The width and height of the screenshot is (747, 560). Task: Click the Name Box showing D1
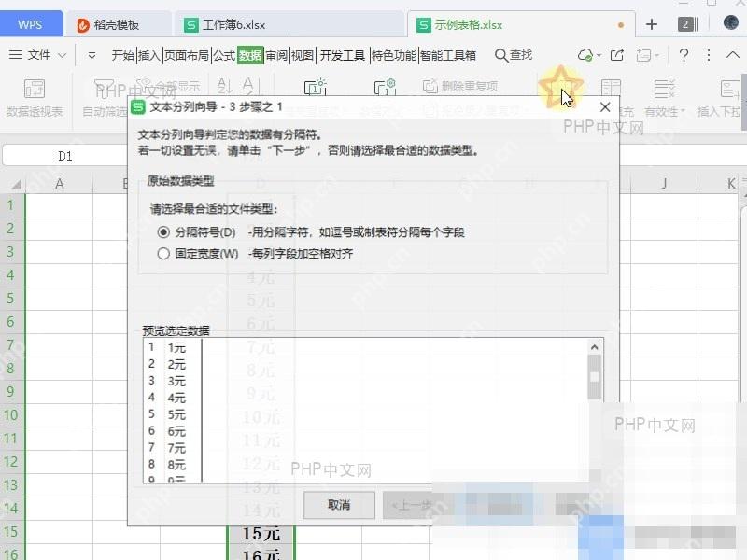click(x=65, y=156)
